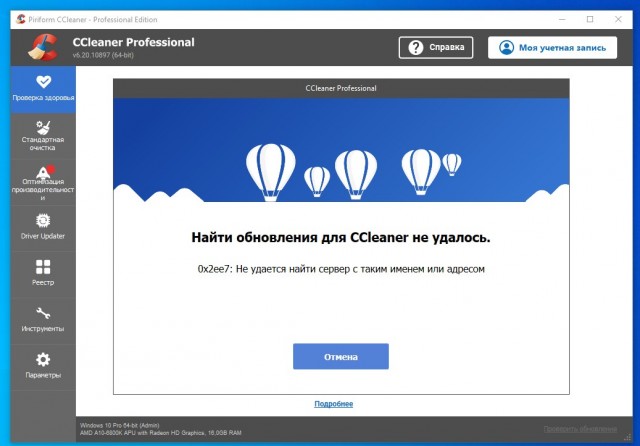
Task: Click the CCleaner logo in header
Action: (43, 47)
